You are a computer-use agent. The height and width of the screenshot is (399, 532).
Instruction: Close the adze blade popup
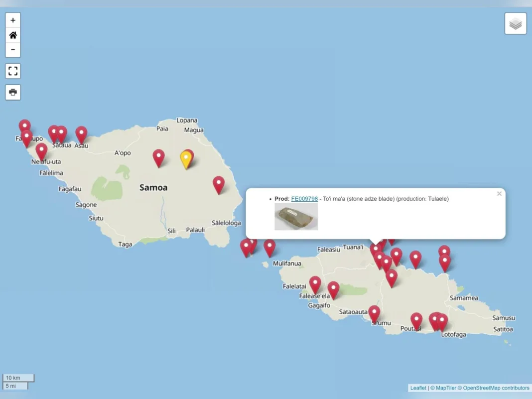[499, 194]
